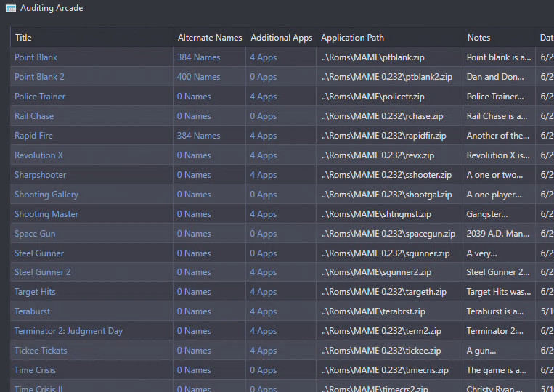Open 384 Names for Point Blank
Viewport: 554px width, 392px height.
198,57
